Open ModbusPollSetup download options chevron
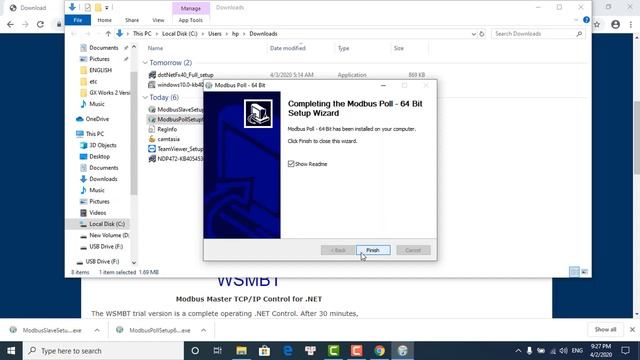 click(203, 330)
